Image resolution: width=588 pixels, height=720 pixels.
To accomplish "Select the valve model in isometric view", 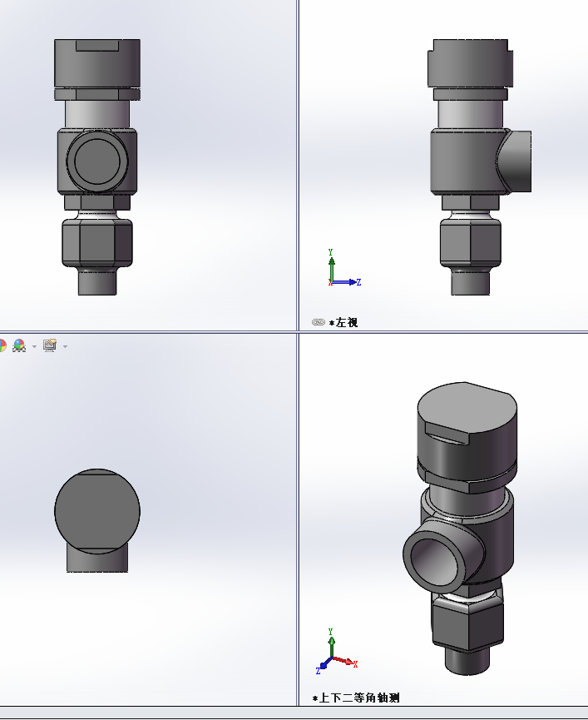I will point(461,528).
